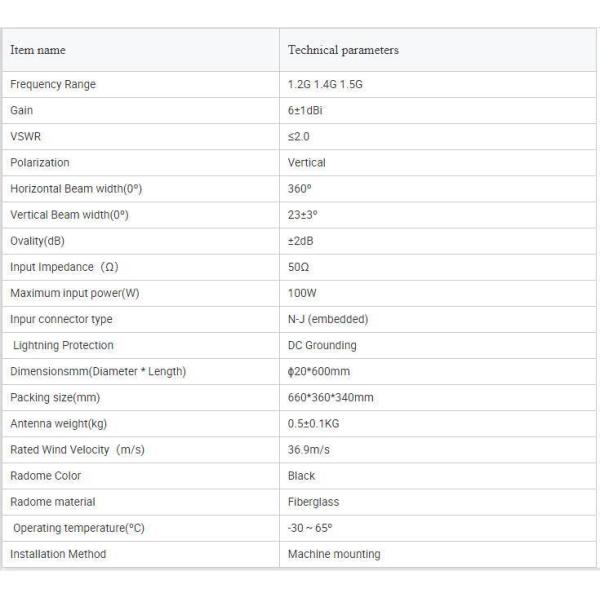Select the 'φ20*600mm' dimensions value
600x600 pixels.
(319, 372)
